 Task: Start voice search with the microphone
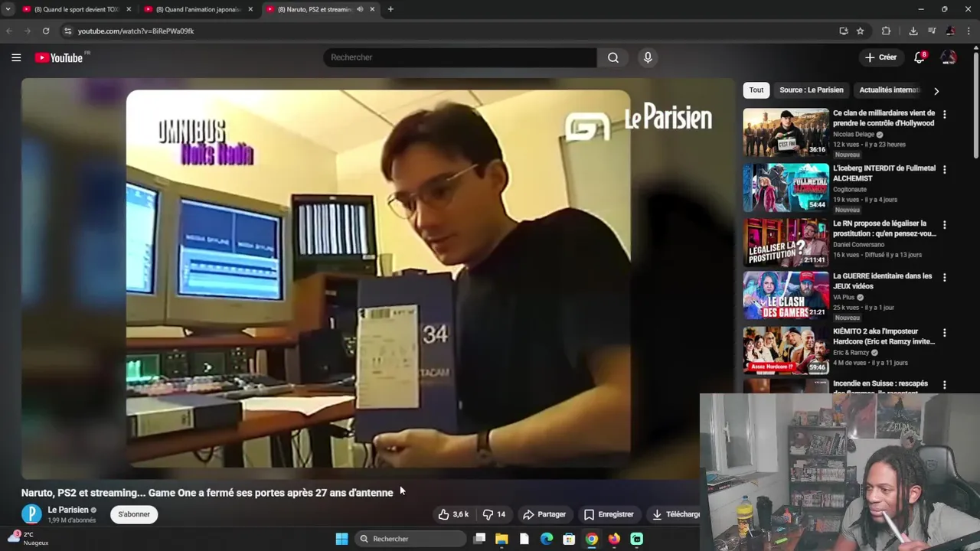point(648,57)
